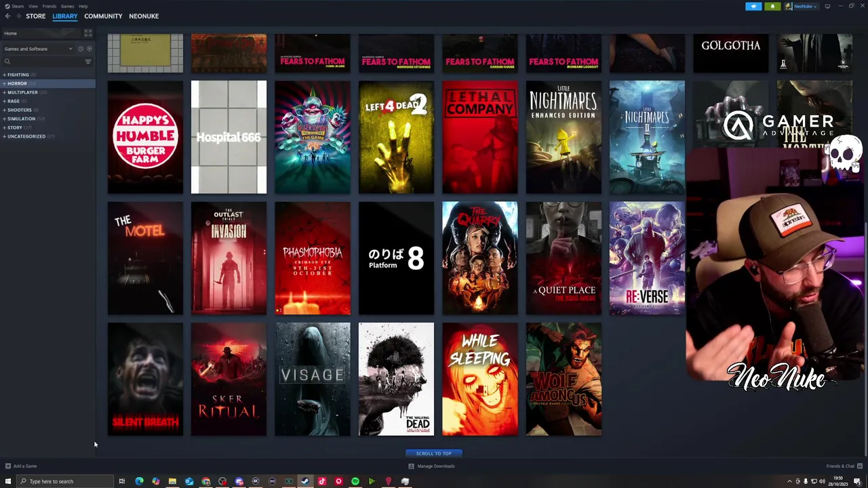Open the Steam announcements megaphone button

tap(753, 6)
